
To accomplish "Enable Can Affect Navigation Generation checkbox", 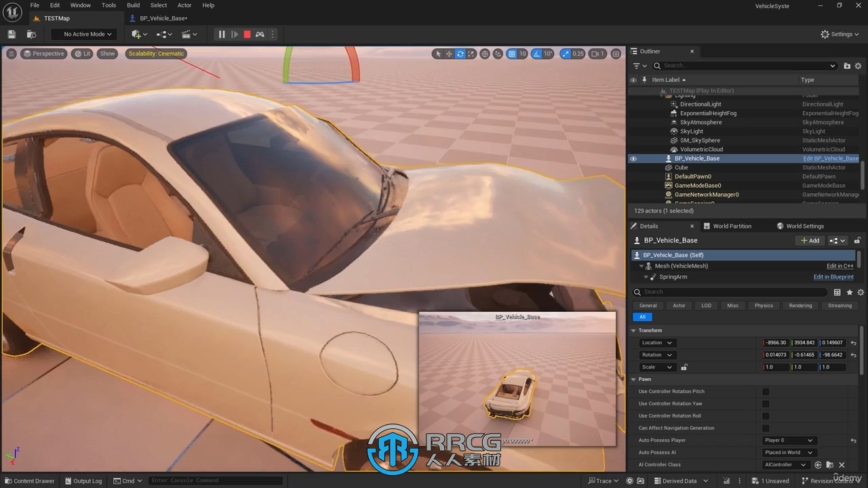I will [x=766, y=428].
